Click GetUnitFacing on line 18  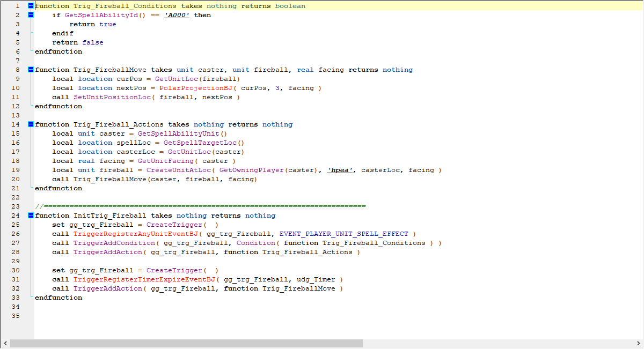coord(166,161)
